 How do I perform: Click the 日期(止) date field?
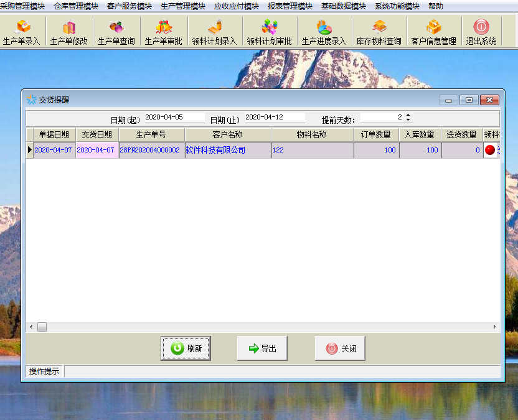pyautogui.click(x=275, y=117)
